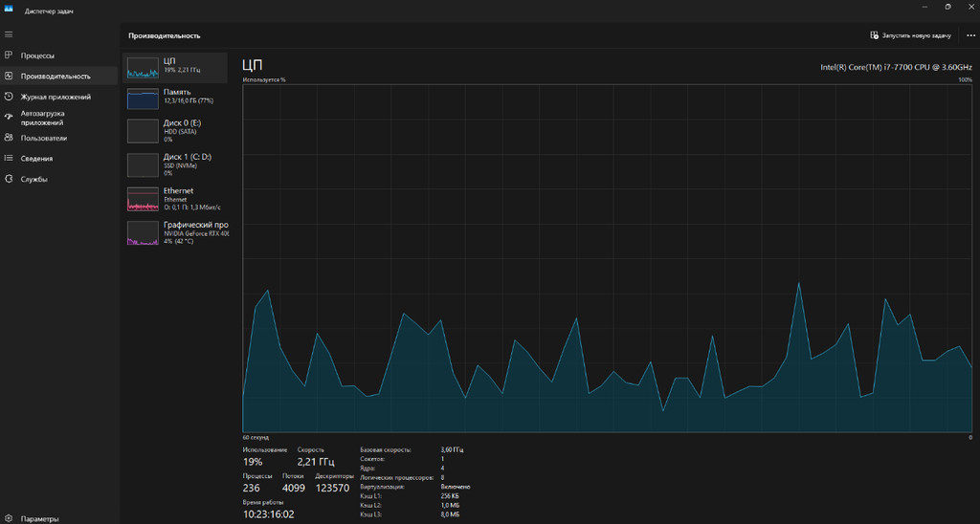Click the NVIDIA GeForce RTX GPU name
The width and height of the screenshot is (980, 524).
[196, 233]
